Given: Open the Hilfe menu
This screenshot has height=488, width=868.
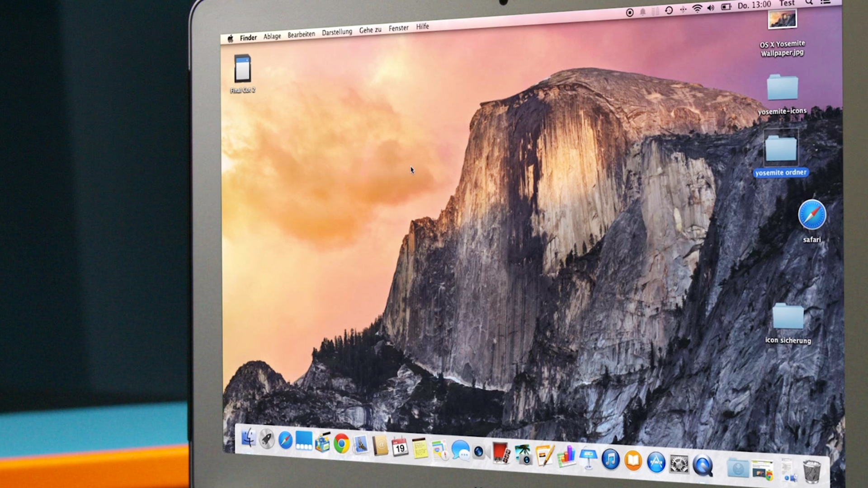Looking at the screenshot, I should (422, 27).
